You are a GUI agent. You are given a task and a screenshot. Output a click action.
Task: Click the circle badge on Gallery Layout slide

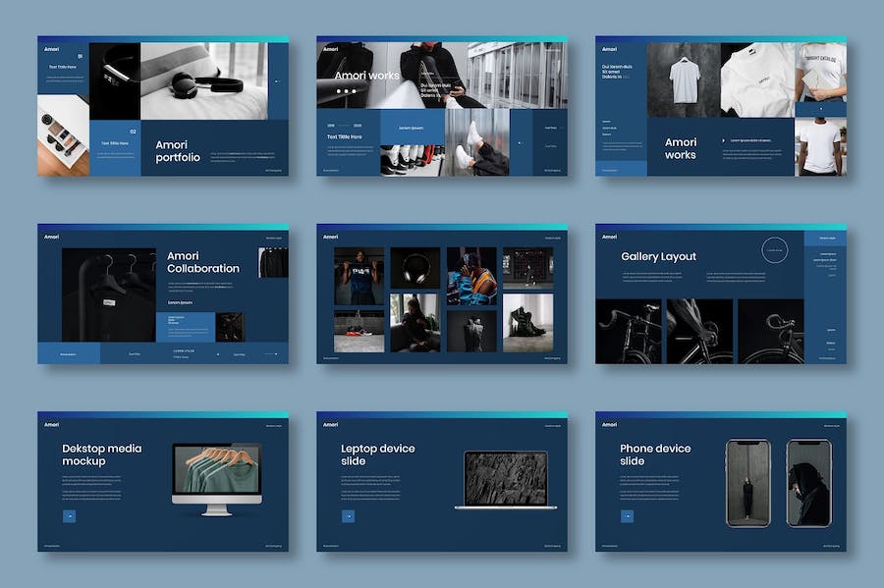(775, 251)
